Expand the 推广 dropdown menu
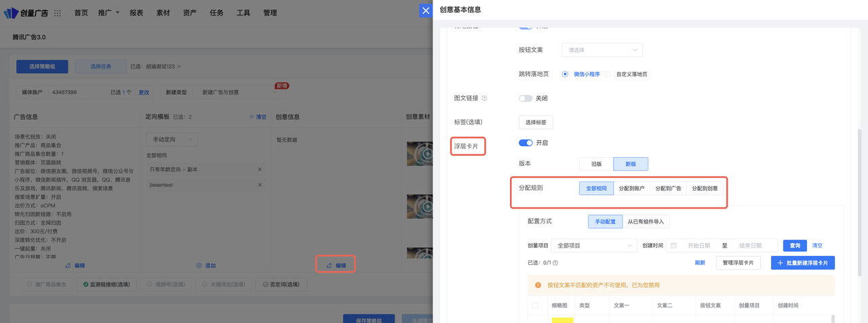Viewport: 868px width, 323px height. 108,13
